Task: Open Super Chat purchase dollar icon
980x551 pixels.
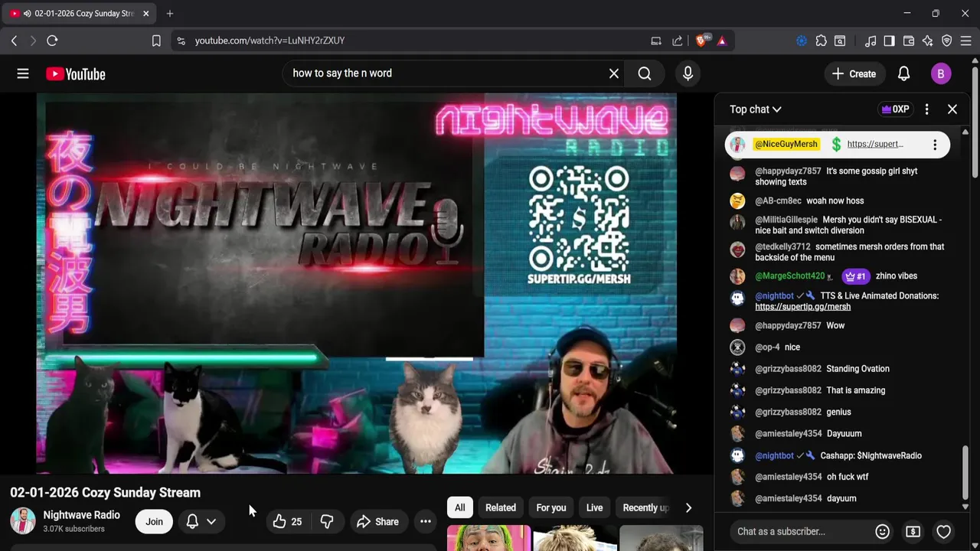Action: tap(913, 531)
